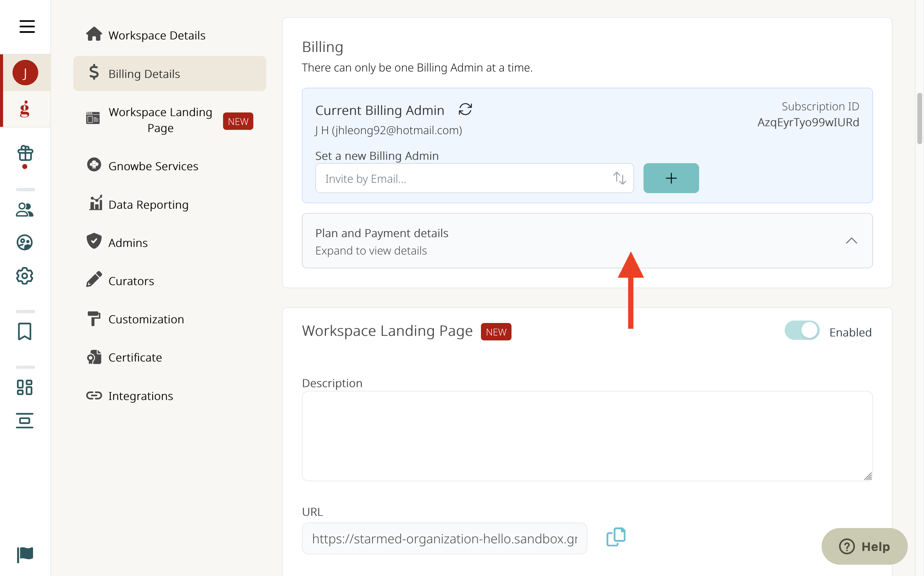Viewport: 924px width, 576px height.
Task: Open the Curators section
Action: click(x=170, y=281)
